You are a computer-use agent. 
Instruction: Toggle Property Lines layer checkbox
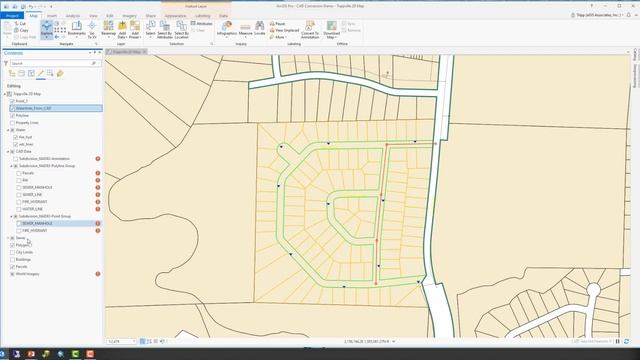point(12,123)
